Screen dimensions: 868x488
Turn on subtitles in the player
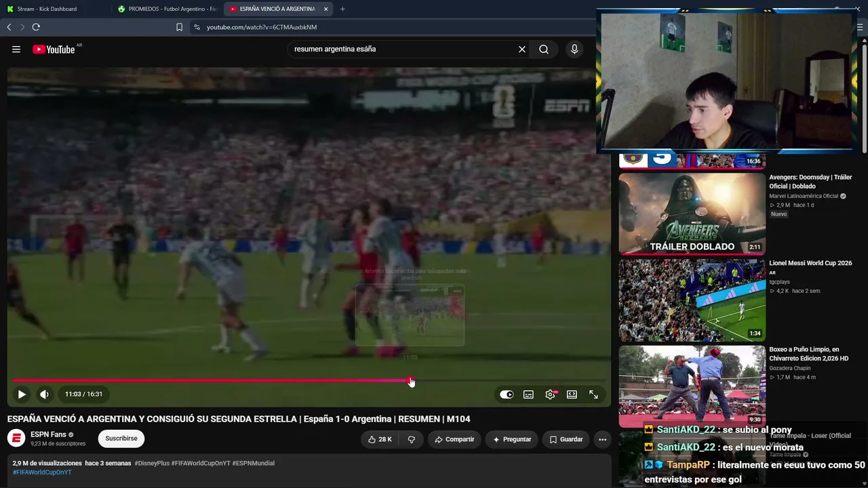(x=528, y=394)
